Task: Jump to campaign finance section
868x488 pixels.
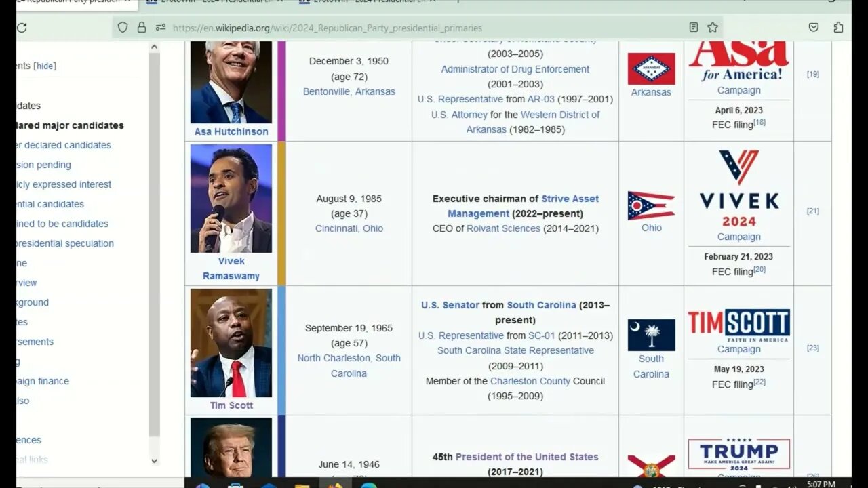Action: (x=43, y=381)
